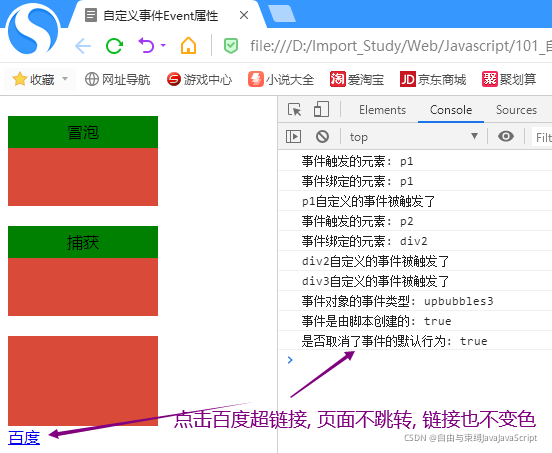
Task: Go back with the back arrow
Action: pyautogui.click(x=83, y=46)
